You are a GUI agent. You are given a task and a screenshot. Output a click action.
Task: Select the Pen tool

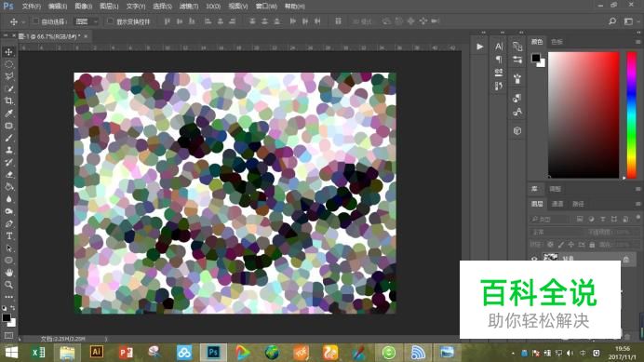tap(8, 224)
